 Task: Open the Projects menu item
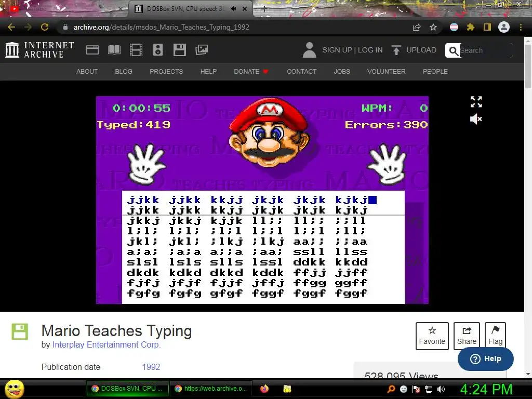pos(166,72)
